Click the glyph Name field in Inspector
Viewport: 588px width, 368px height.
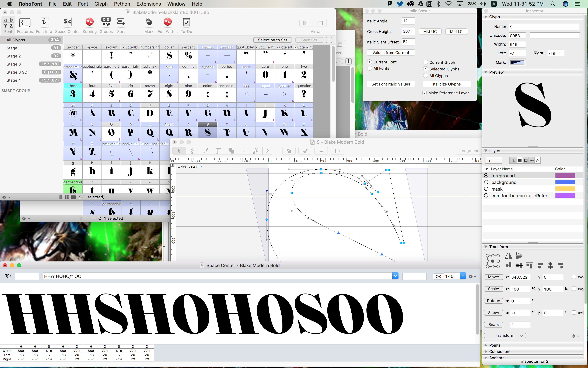pos(544,27)
